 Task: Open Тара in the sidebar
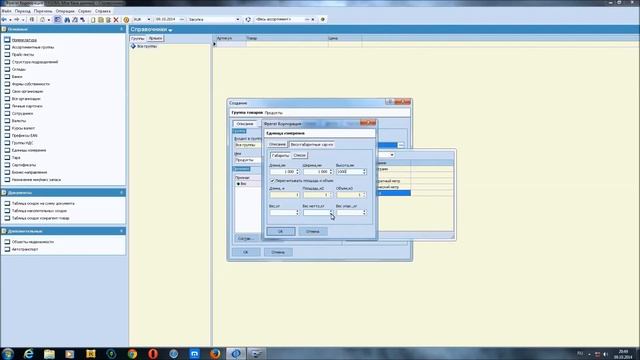click(x=16, y=158)
